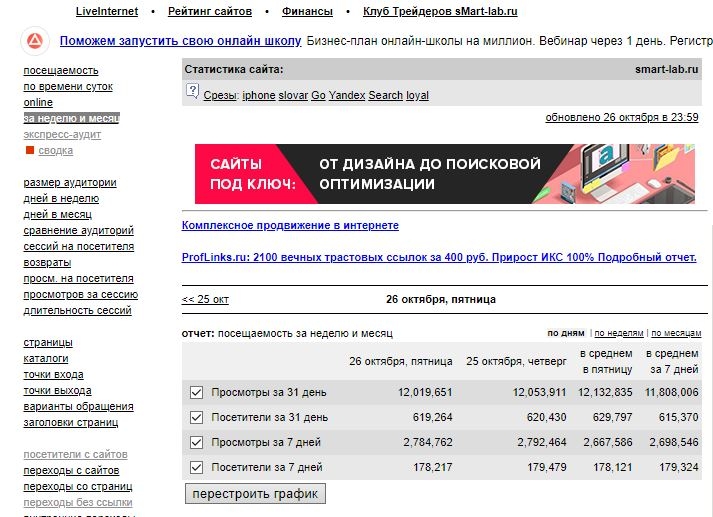Click Поможем запустить свою онлайн школу ad
This screenshot has height=517, width=713.
(x=181, y=41)
